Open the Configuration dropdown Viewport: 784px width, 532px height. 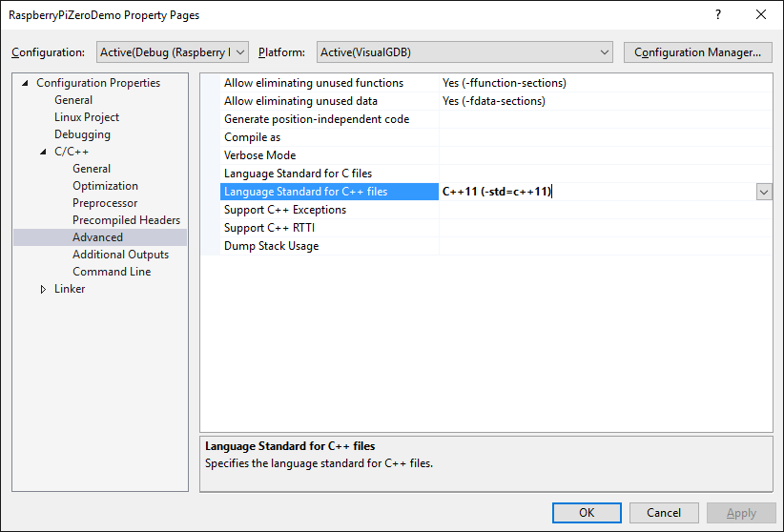[173, 52]
